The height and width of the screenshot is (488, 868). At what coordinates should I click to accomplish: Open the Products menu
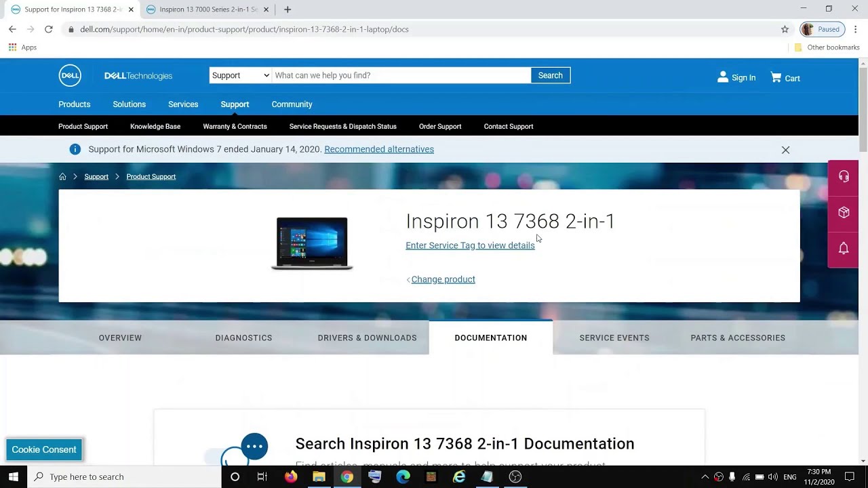(x=74, y=104)
